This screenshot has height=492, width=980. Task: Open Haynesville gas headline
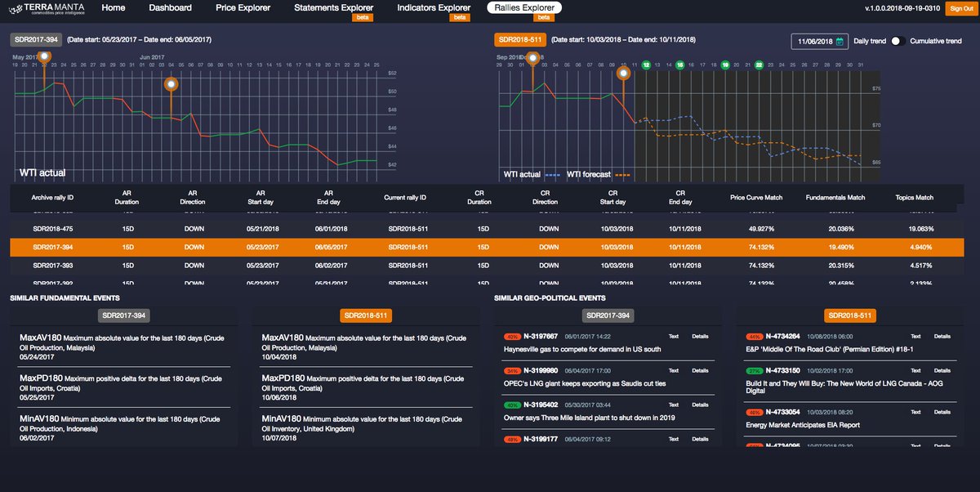click(x=582, y=349)
